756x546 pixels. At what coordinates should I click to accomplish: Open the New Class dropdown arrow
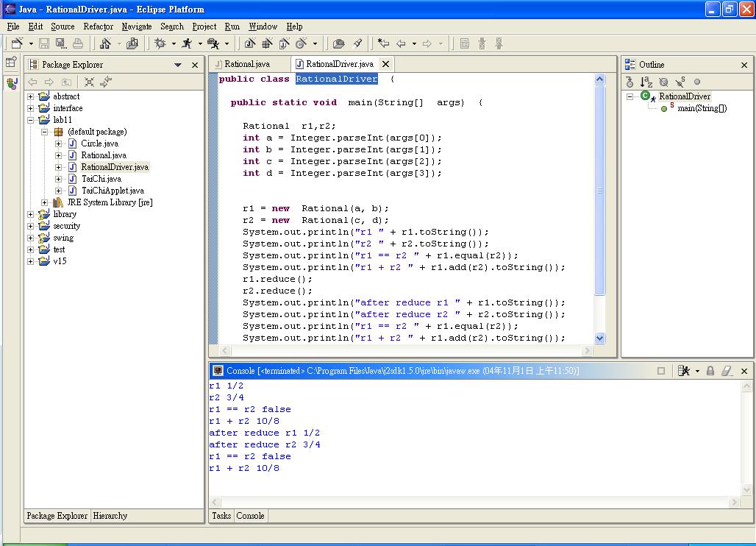[x=315, y=44]
